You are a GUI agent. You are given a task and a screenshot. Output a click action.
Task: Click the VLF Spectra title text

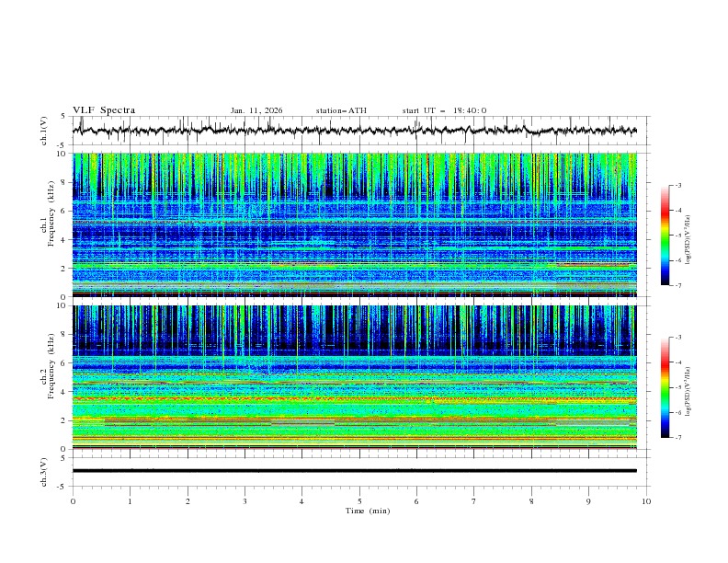coord(104,110)
